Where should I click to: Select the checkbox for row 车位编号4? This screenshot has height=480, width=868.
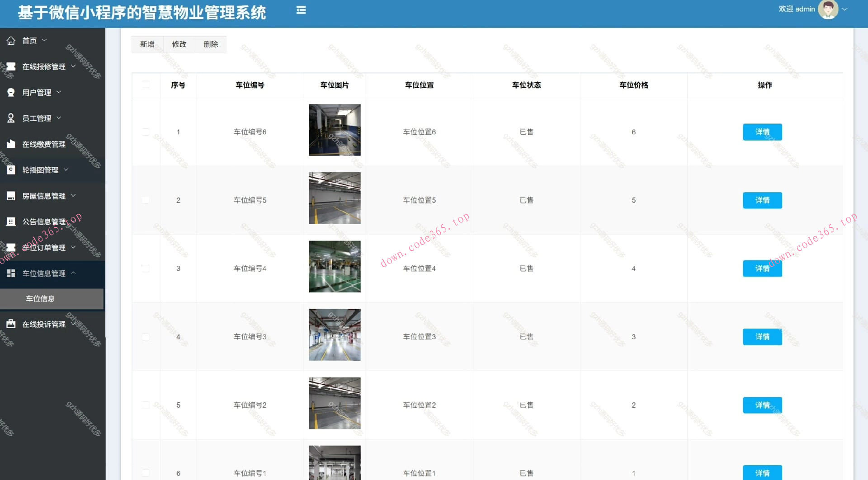tap(146, 268)
